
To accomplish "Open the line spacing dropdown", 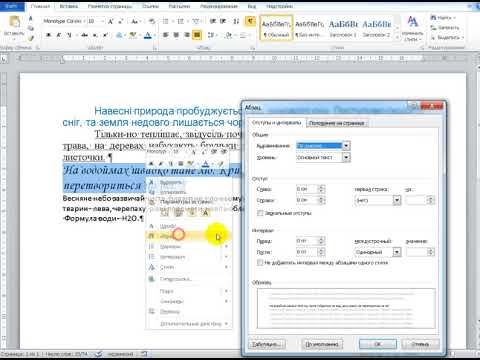I will [x=397, y=252].
